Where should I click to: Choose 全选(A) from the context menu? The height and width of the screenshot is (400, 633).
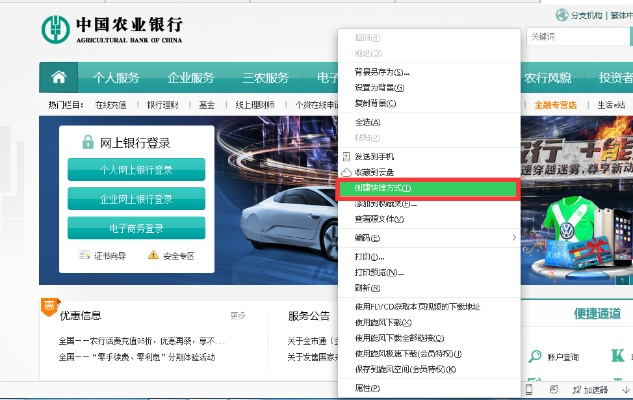pyautogui.click(x=429, y=122)
